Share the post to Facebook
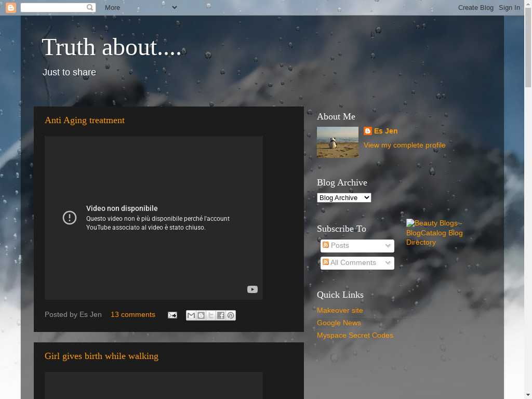This screenshot has height=399, width=532. click(221, 315)
